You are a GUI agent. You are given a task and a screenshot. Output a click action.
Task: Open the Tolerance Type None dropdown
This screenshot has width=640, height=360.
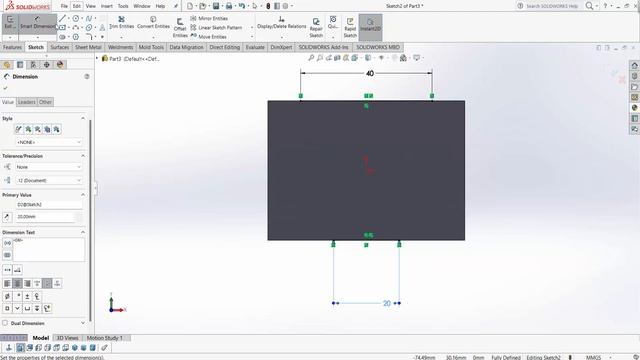coord(49,167)
